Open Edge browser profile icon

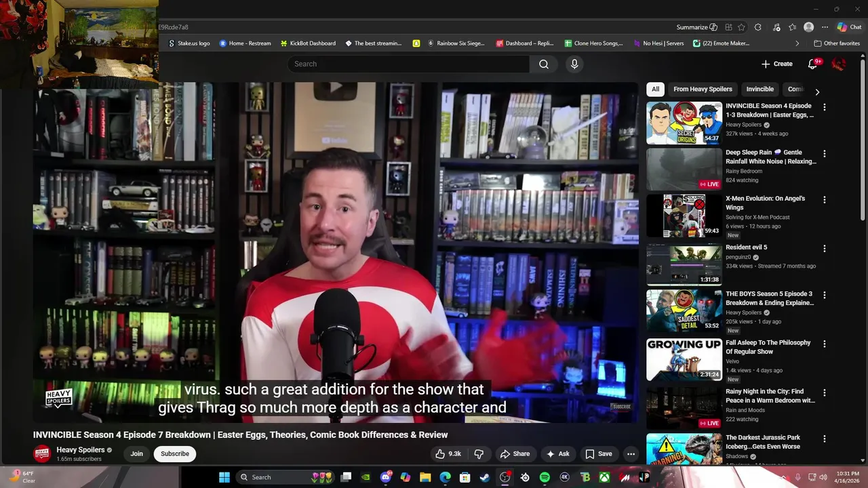point(808,27)
